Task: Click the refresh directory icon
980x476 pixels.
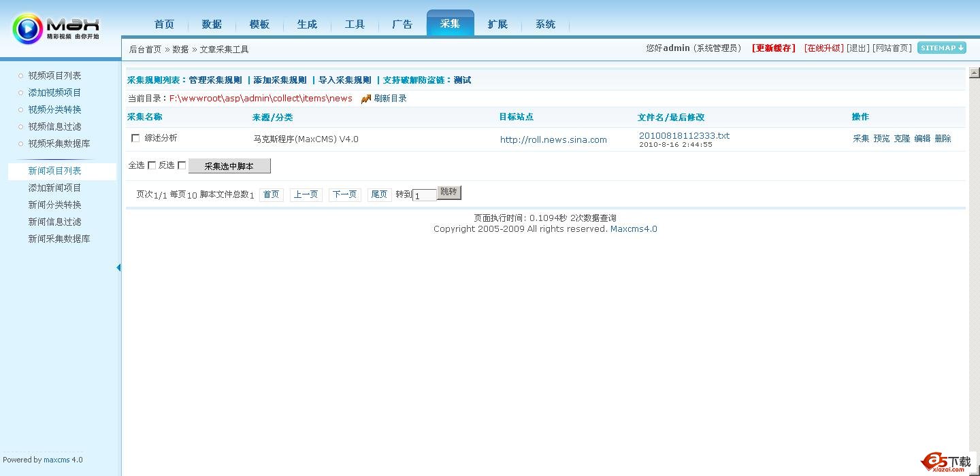Action: pyautogui.click(x=366, y=99)
